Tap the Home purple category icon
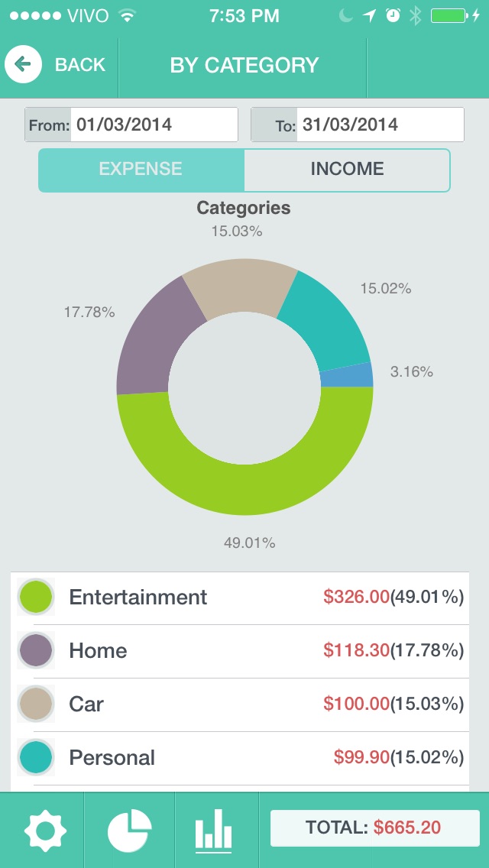Screen dimensions: 489x868 35,651
